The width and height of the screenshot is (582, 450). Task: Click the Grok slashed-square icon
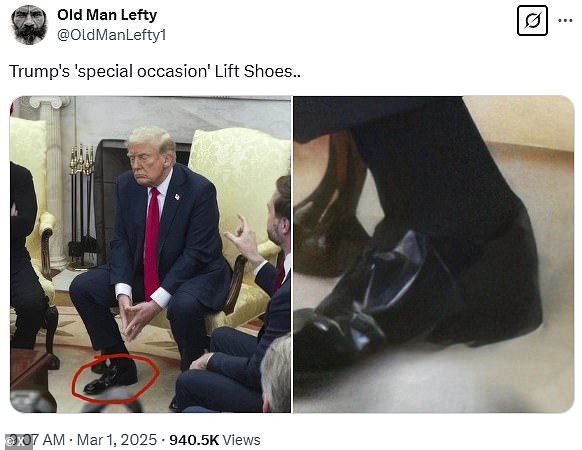pos(532,21)
